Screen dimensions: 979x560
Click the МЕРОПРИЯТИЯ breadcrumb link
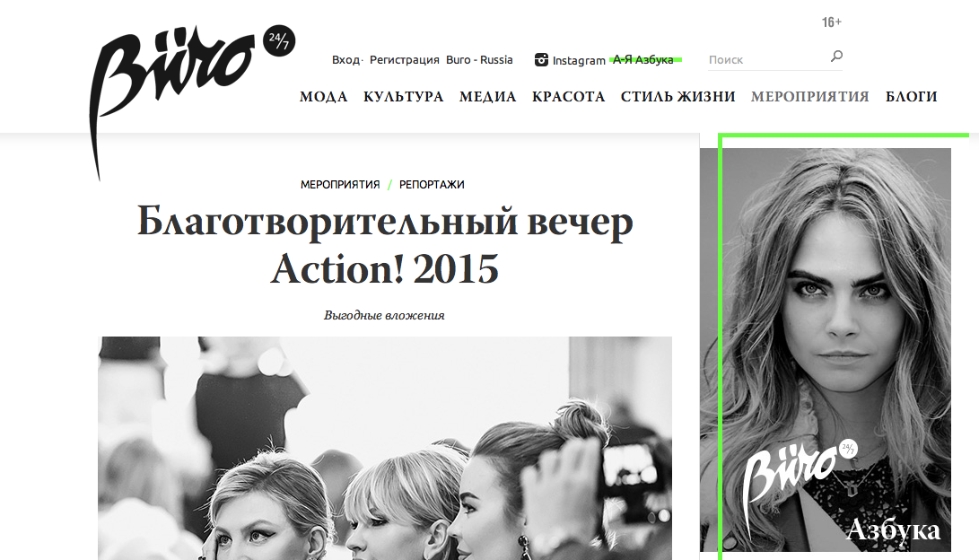340,185
